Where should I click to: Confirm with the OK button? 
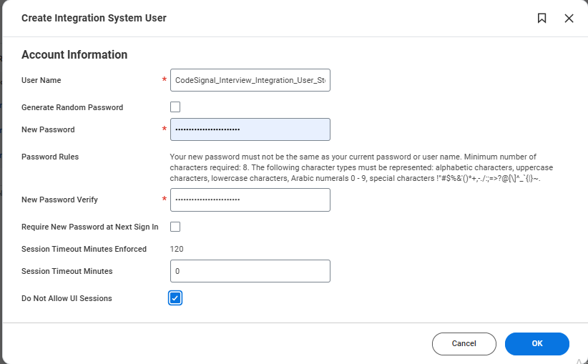tap(537, 344)
